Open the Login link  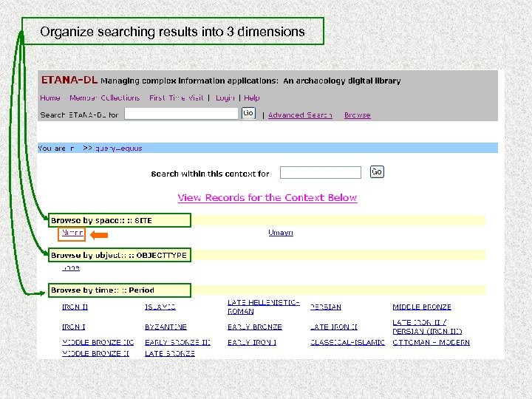click(225, 98)
